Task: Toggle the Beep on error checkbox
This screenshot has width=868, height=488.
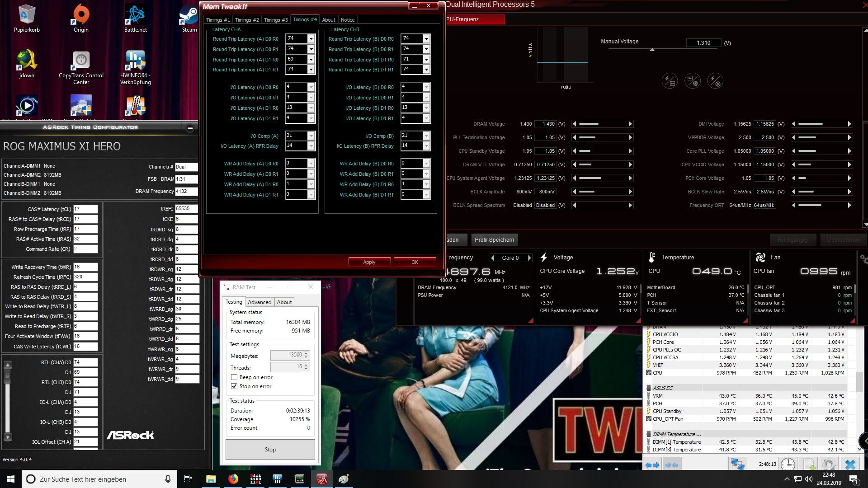Action: coord(234,377)
